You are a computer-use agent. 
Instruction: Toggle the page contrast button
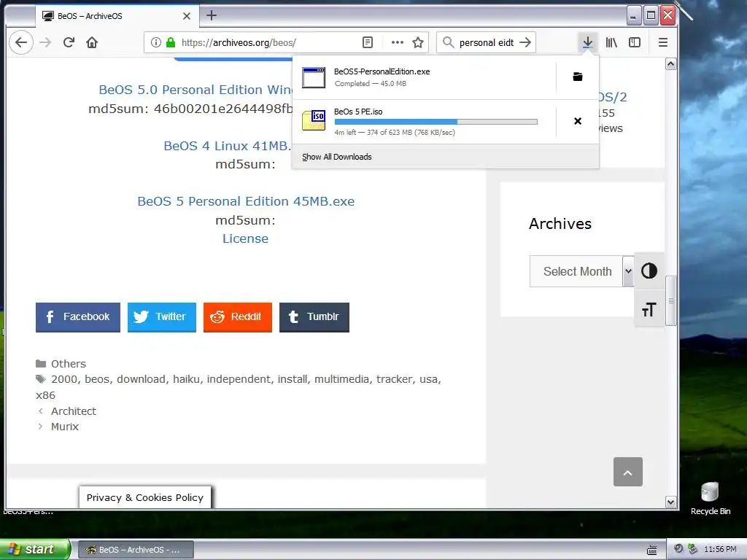(x=649, y=271)
